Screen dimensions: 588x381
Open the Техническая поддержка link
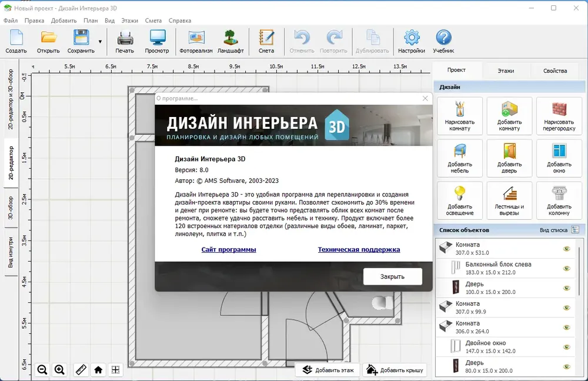[x=359, y=249]
